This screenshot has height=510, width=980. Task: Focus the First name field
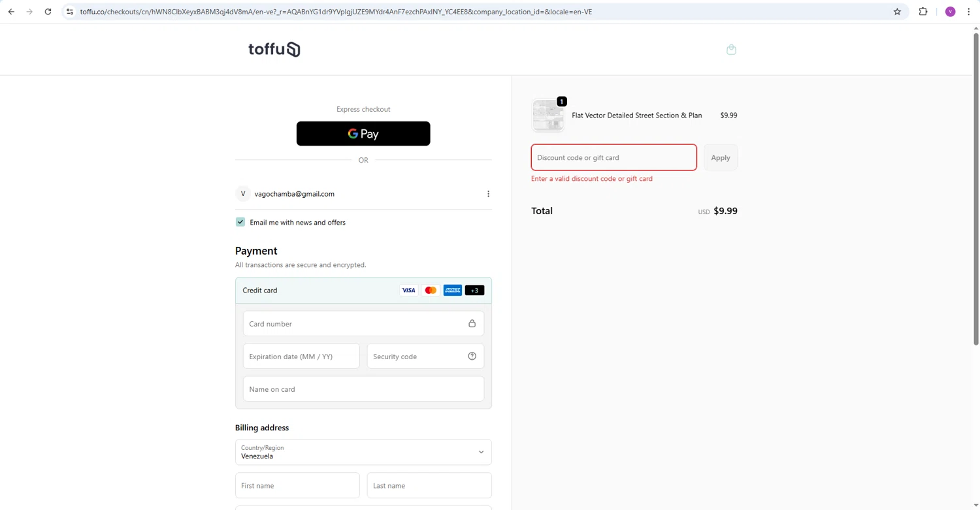(297, 486)
